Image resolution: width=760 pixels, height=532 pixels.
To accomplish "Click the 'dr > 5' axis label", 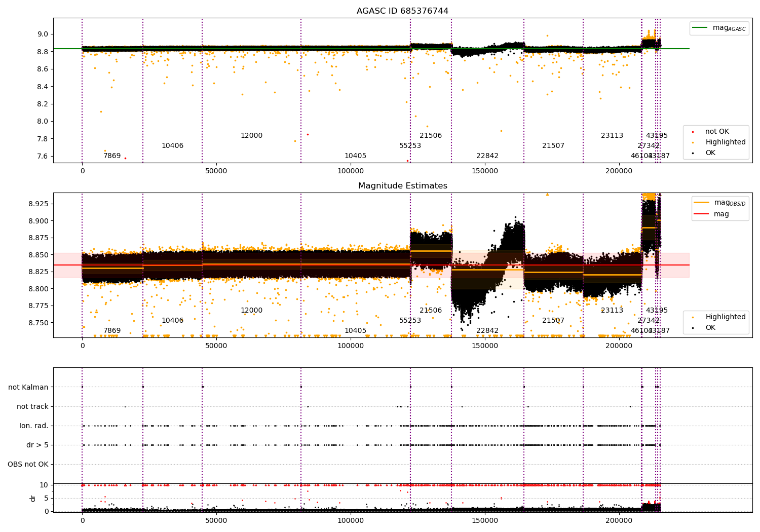I will [37, 445].
